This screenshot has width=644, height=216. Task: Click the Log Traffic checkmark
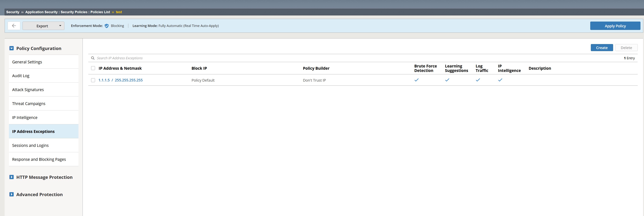[478, 80]
